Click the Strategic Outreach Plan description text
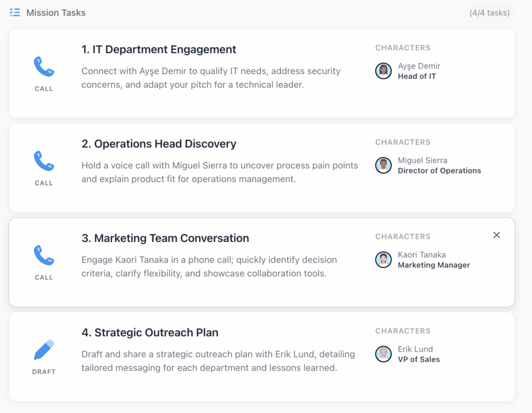Screen dimensions: 532x413 (x=218, y=361)
